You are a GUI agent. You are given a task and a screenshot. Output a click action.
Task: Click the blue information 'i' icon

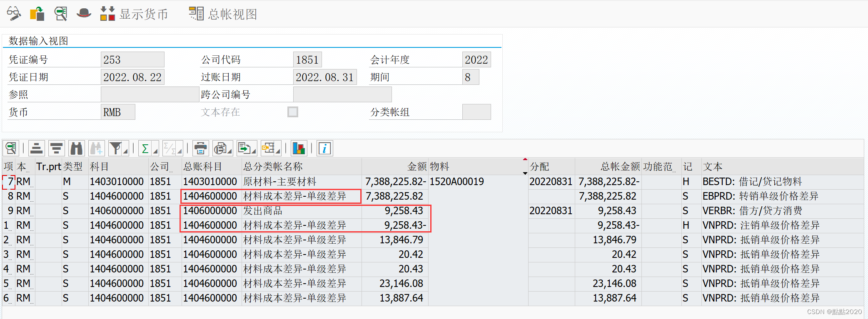[x=325, y=148]
